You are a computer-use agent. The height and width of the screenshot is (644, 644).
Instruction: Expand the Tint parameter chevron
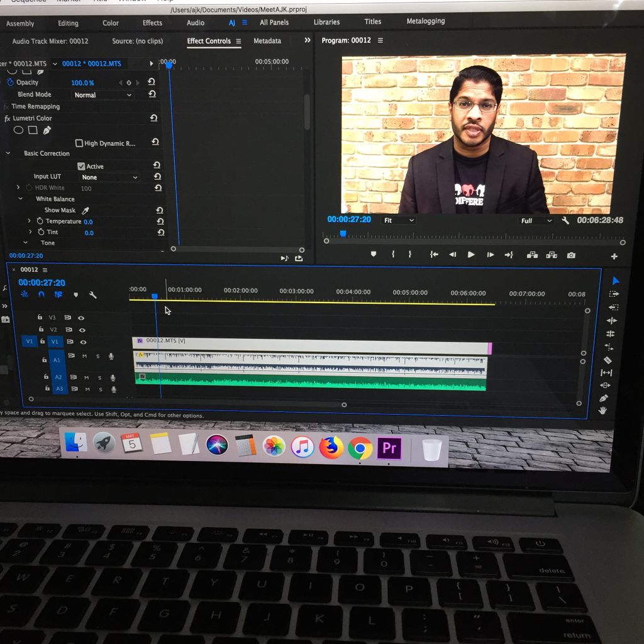(30, 231)
